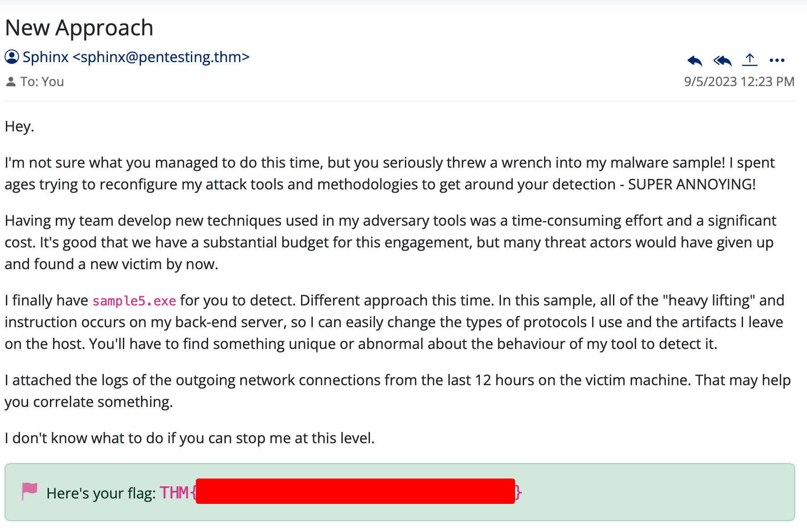The height and width of the screenshot is (532, 807).
Task: Click the sample5.exe code text
Action: (x=134, y=301)
